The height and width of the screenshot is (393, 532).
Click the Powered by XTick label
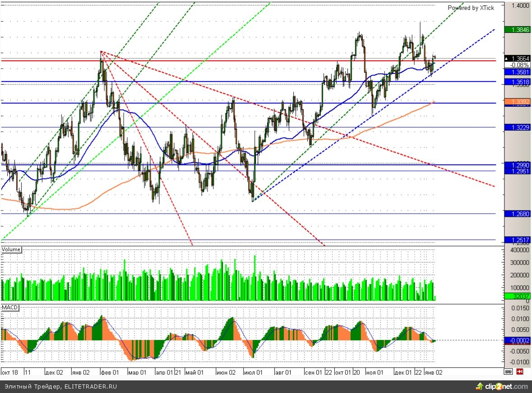pos(471,8)
